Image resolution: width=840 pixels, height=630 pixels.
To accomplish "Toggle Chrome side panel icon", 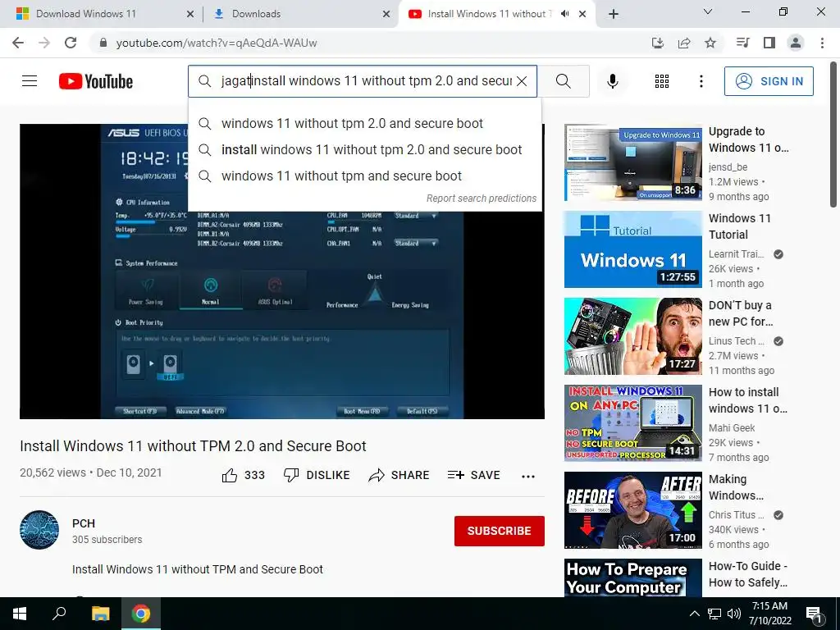I will tap(769, 43).
